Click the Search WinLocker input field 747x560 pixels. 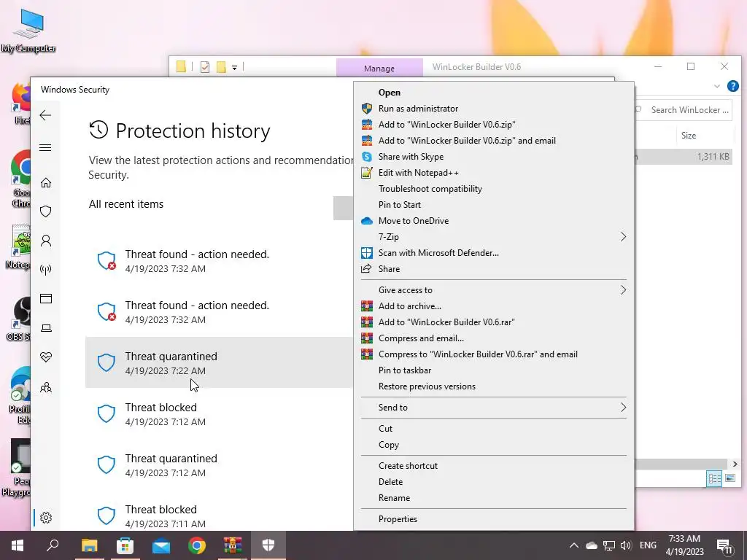click(685, 110)
